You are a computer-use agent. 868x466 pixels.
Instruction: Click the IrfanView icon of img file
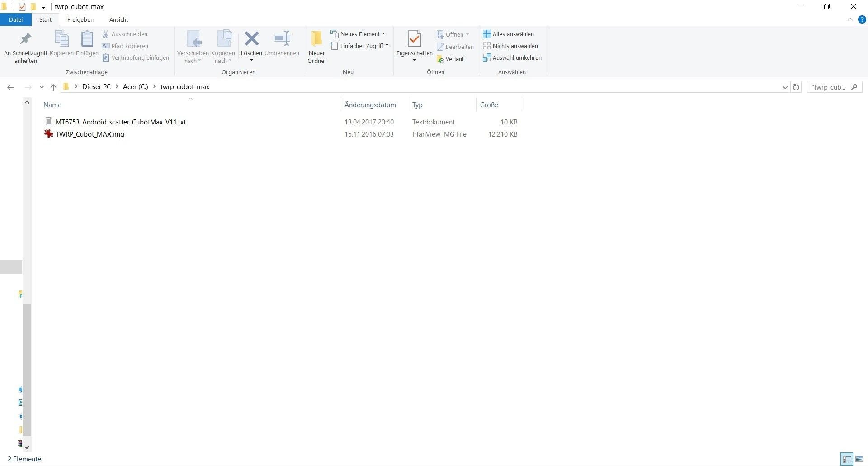[x=48, y=133]
